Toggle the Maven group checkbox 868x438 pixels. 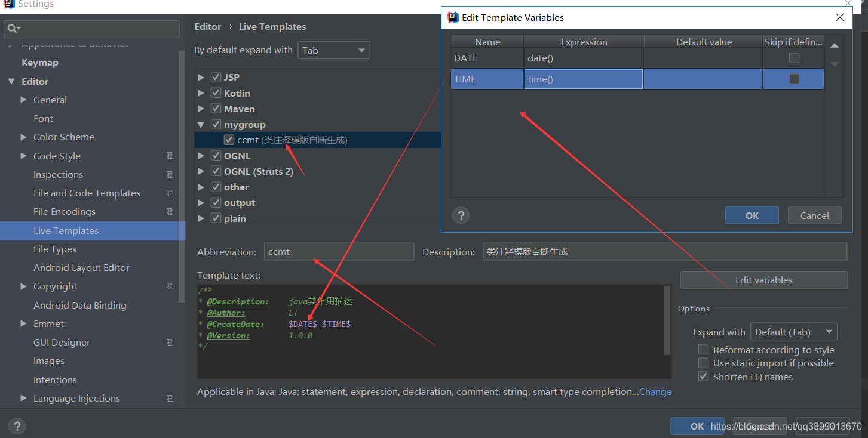pyautogui.click(x=216, y=109)
